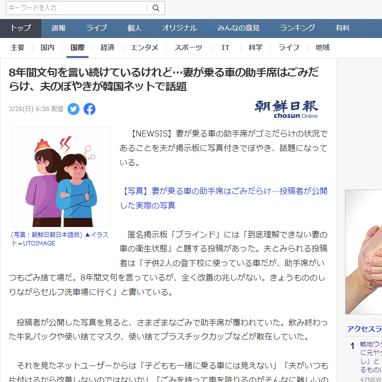Select the スポーツ category
The width and height of the screenshot is (382, 382).
tap(188, 48)
